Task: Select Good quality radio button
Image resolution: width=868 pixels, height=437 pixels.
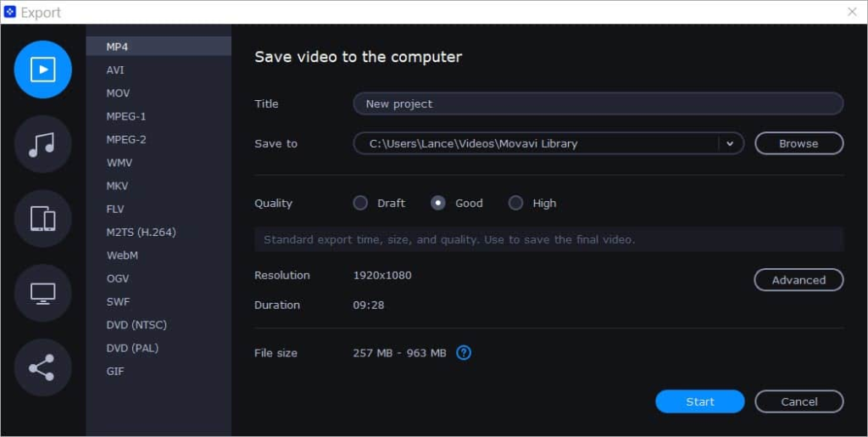Action: tap(438, 204)
